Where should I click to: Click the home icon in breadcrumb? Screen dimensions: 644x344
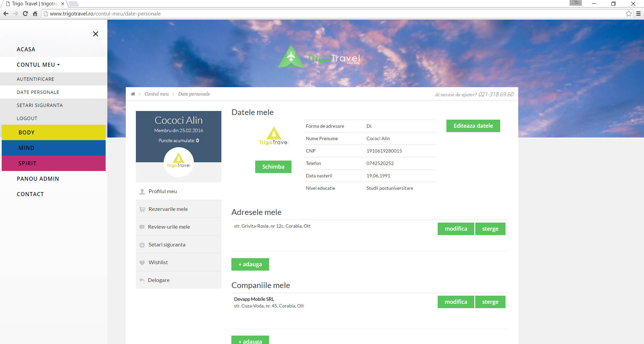tap(133, 94)
